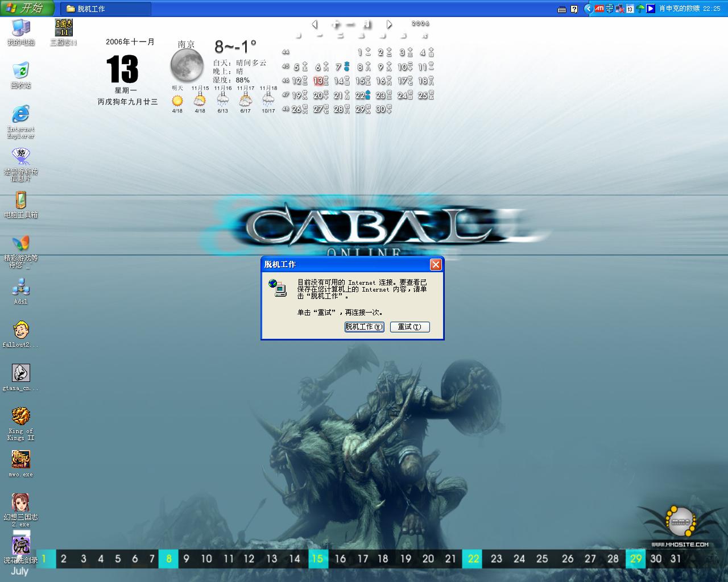Click the blue play-arrow tray icon
Viewport: 728px width, 582px height.
[651, 9]
